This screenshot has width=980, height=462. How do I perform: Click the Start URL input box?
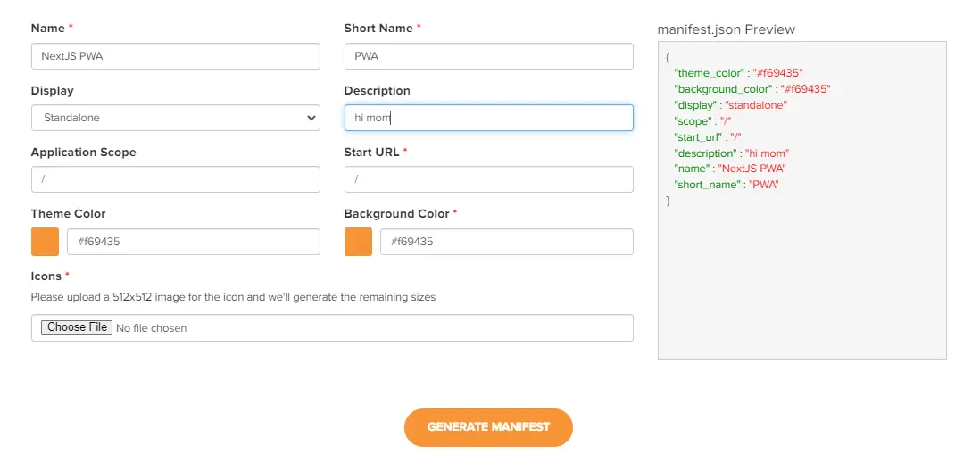[488, 179]
